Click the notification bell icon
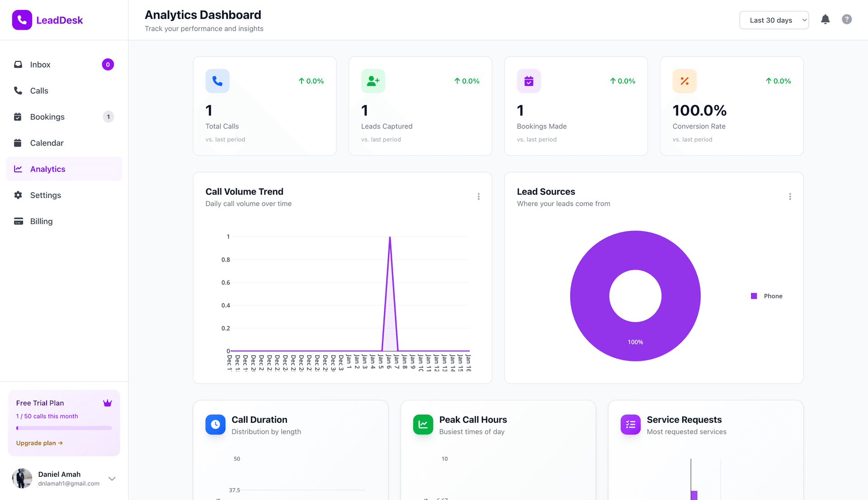 click(x=825, y=19)
